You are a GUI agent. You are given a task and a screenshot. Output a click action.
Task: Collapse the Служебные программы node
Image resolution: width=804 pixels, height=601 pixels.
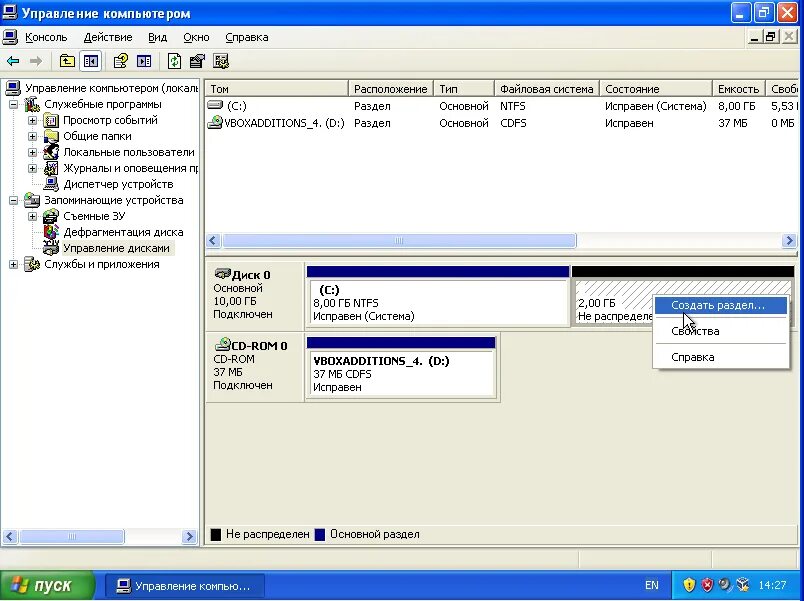(13, 105)
